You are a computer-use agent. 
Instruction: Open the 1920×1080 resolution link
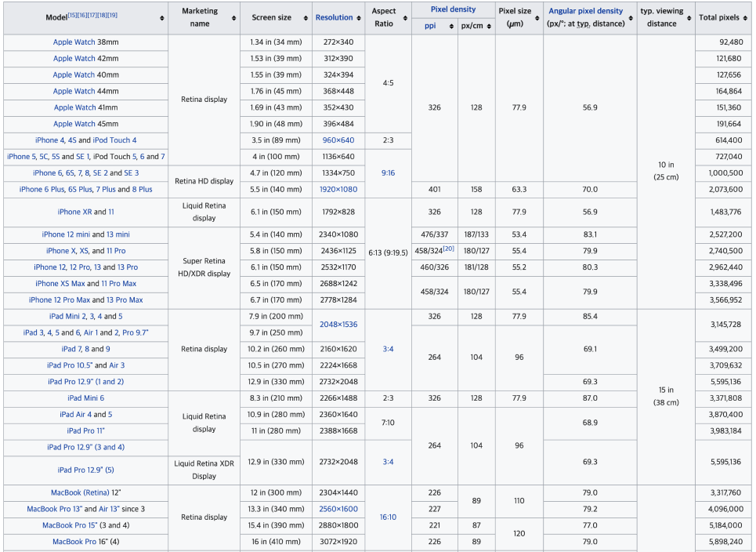(338, 189)
